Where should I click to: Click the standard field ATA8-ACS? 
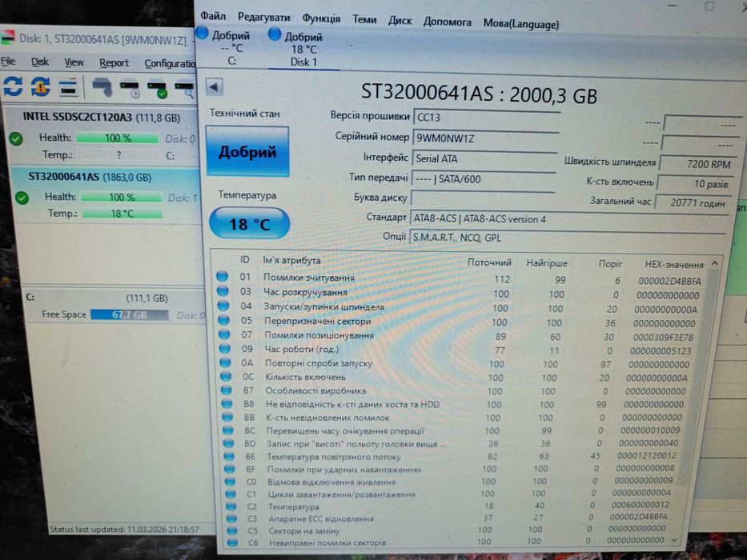click(568, 219)
